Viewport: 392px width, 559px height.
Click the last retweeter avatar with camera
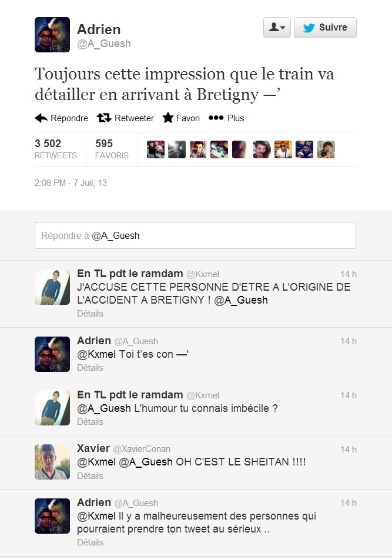[x=326, y=149]
